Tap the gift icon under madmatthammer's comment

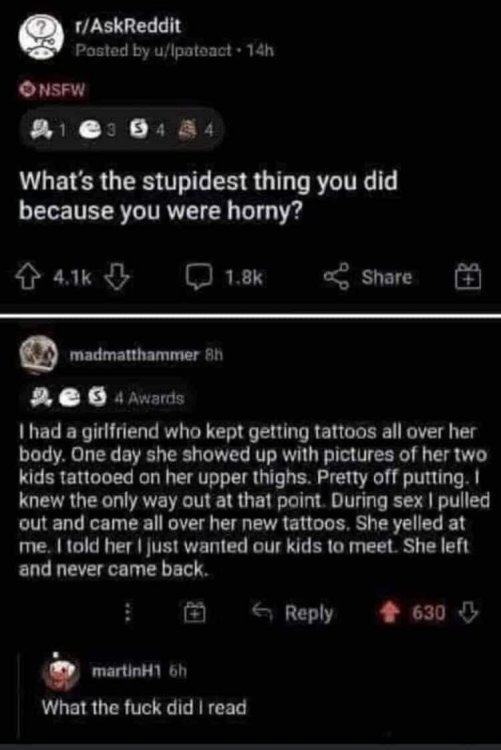click(195, 613)
